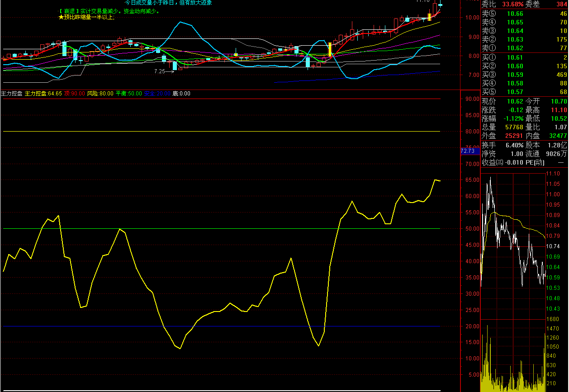Click the 流通 float shares 9026万

[556, 154]
